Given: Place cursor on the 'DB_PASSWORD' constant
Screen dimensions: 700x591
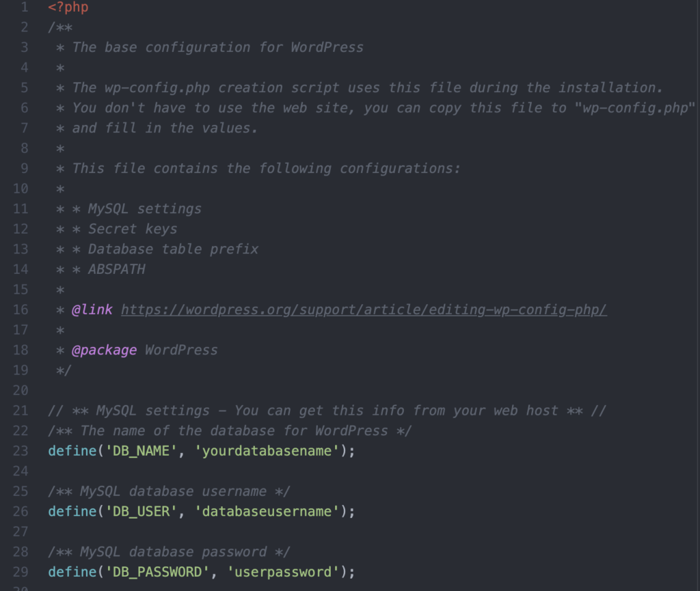Looking at the screenshot, I should 153,572.
